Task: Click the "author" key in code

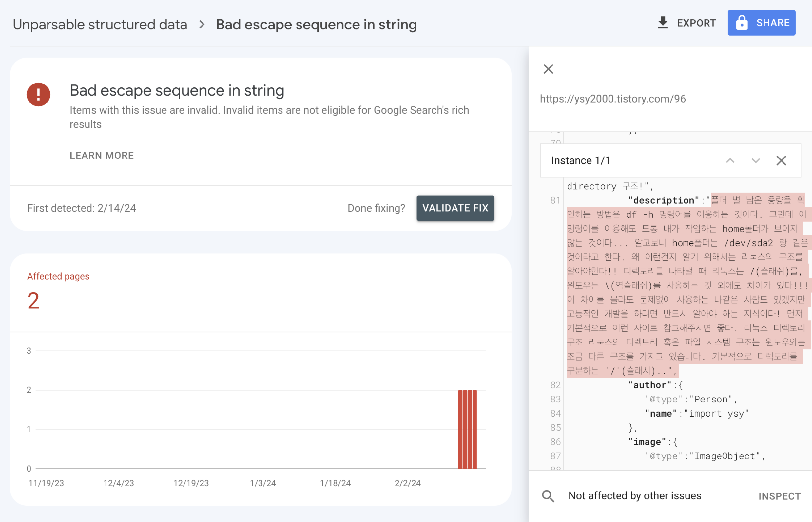Action: (649, 385)
